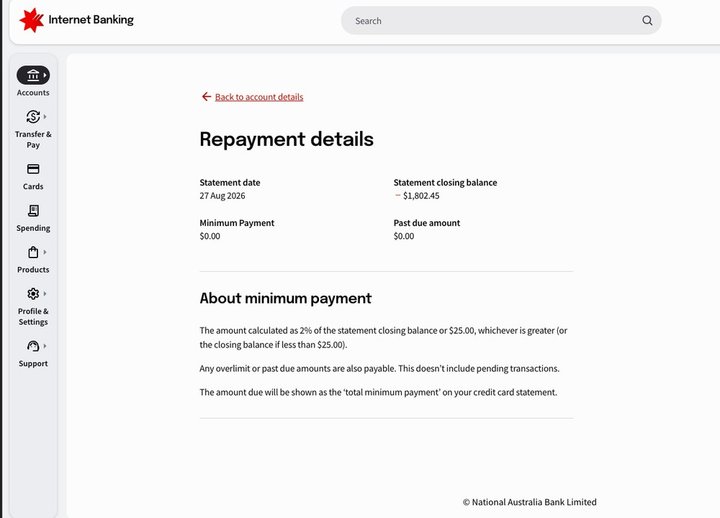Select the Spending menu label
The image size is (720, 518).
pyautogui.click(x=33, y=228)
